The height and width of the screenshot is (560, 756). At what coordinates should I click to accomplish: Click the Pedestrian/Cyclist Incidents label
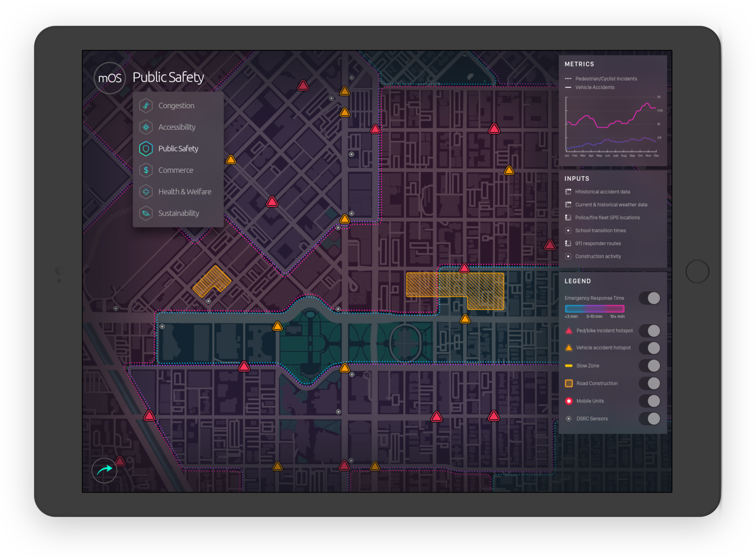606,79
